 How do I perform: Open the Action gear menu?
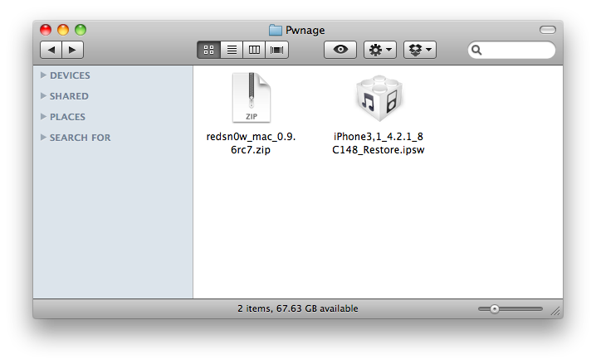point(379,50)
